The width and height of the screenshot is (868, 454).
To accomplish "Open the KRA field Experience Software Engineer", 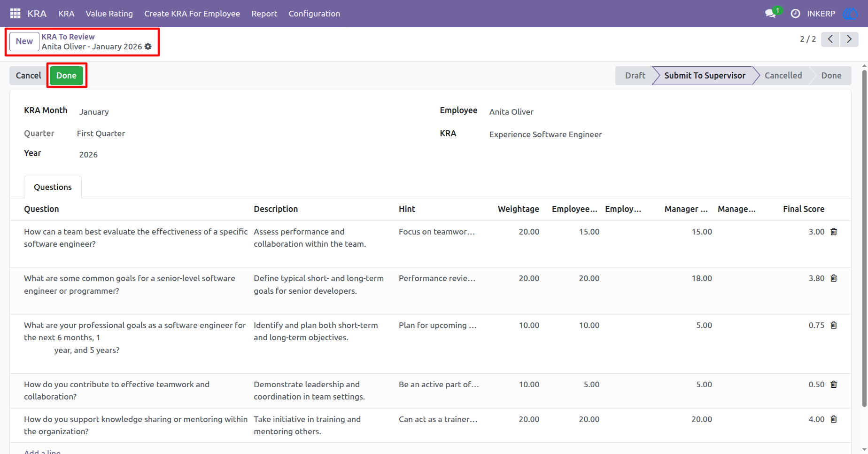I will coord(545,134).
